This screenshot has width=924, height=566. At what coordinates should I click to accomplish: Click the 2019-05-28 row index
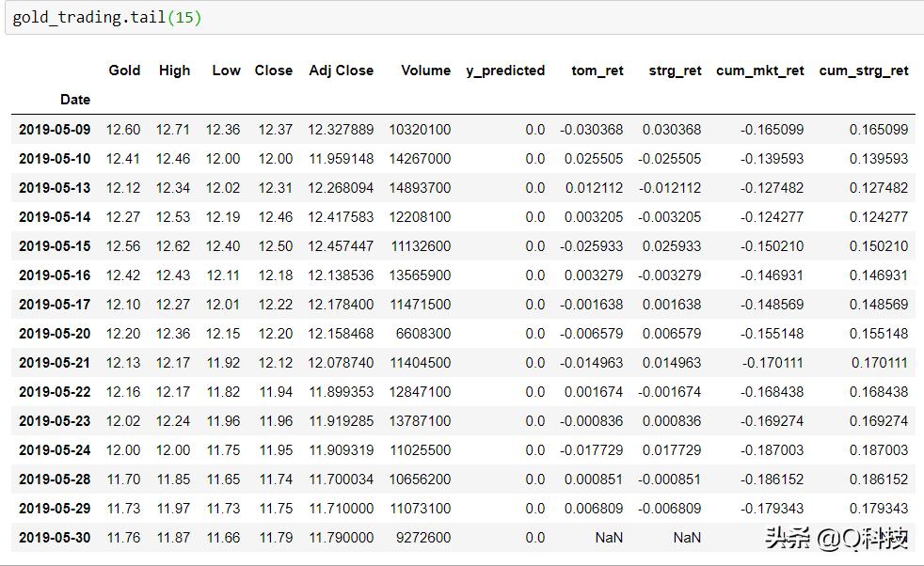tap(55, 480)
